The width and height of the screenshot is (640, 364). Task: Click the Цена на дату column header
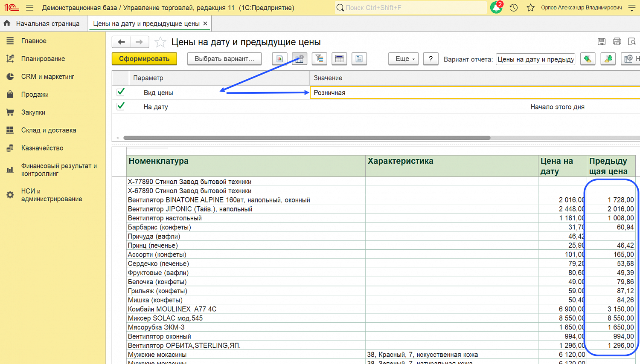click(x=562, y=166)
